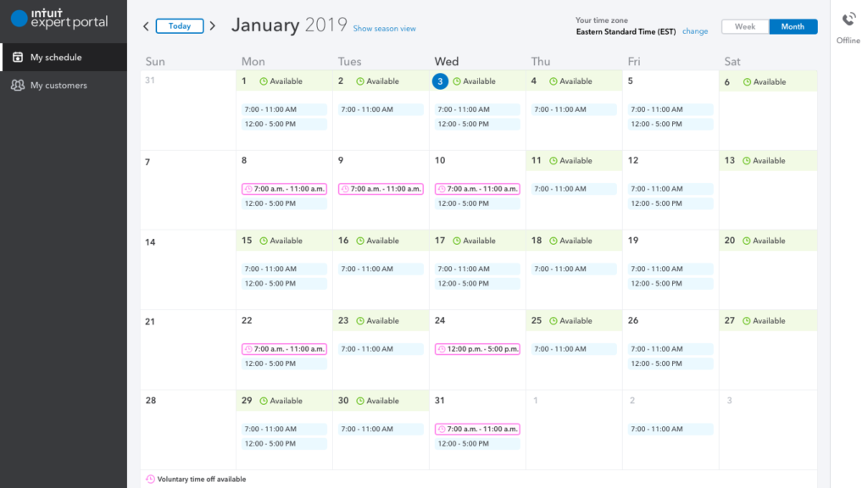The height and width of the screenshot is (488, 868).
Task: Switch to Week view
Action: tap(745, 27)
